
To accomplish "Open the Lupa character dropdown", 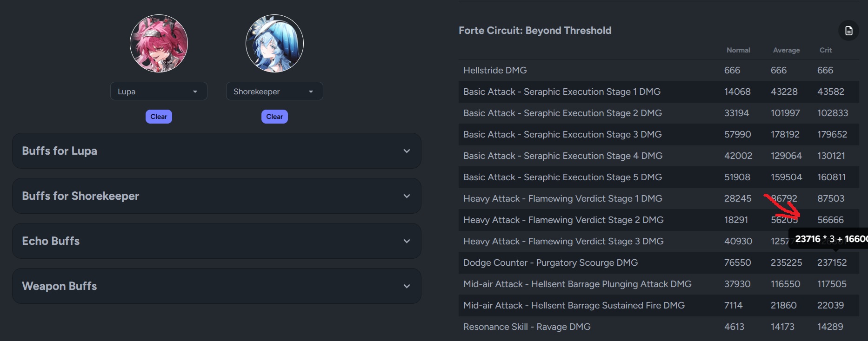I will click(159, 92).
